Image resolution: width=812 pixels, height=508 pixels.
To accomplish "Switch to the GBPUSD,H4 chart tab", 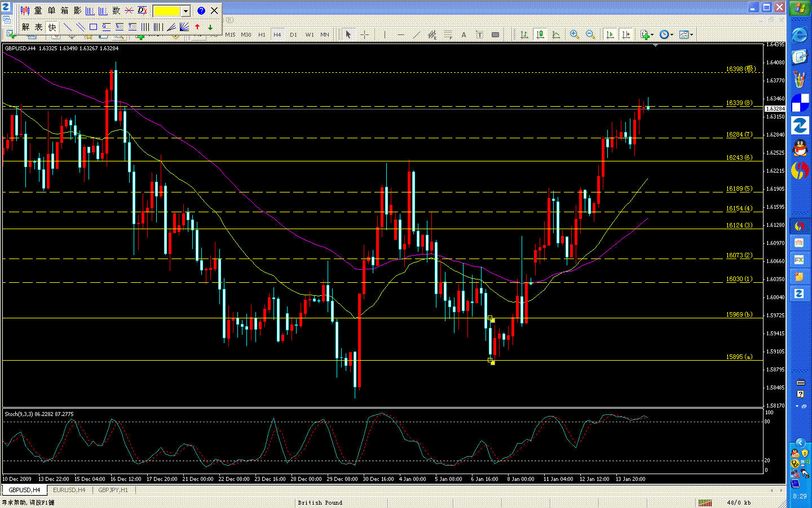I will point(24,490).
